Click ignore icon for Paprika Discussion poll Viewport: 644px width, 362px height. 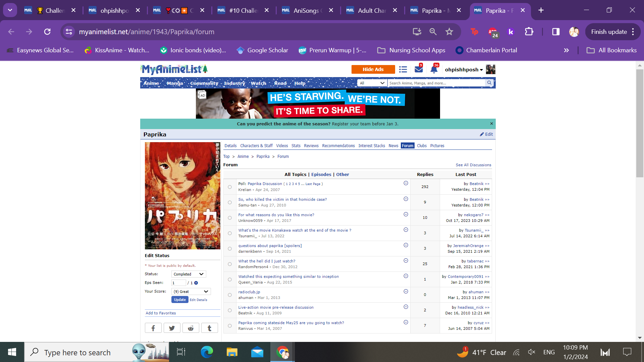(406, 183)
